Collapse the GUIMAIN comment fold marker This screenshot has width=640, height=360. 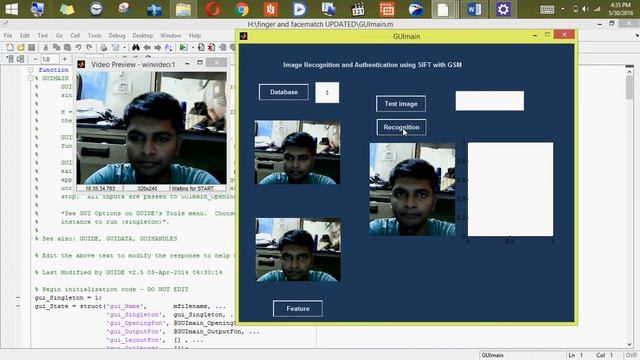pyautogui.click(x=31, y=78)
